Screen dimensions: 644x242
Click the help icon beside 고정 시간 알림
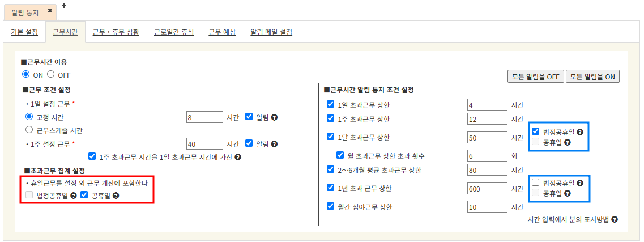(x=274, y=117)
